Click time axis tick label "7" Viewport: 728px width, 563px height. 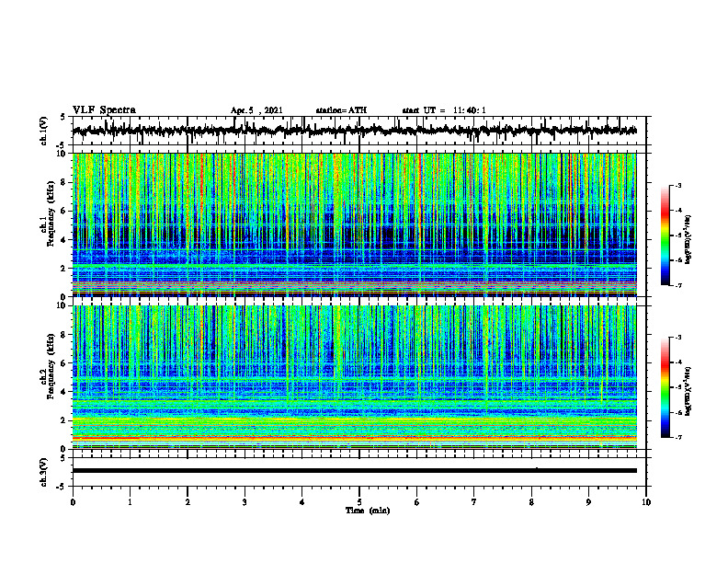coord(474,502)
